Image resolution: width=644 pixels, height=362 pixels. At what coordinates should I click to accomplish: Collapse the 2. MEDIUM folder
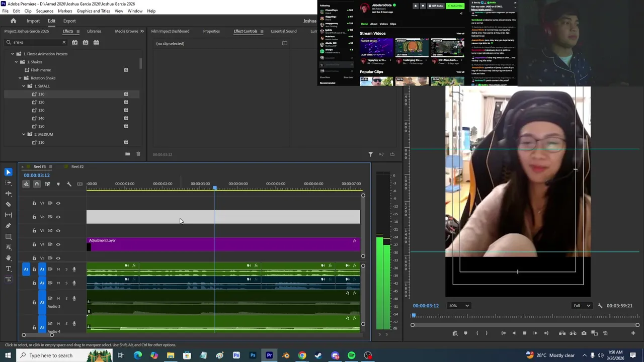[x=23, y=134]
